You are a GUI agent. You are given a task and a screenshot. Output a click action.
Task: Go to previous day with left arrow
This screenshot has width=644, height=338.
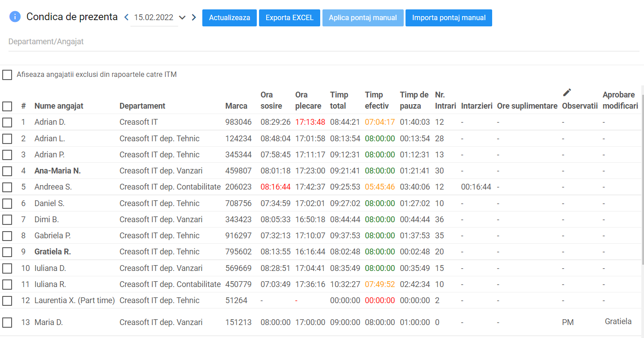coord(126,17)
